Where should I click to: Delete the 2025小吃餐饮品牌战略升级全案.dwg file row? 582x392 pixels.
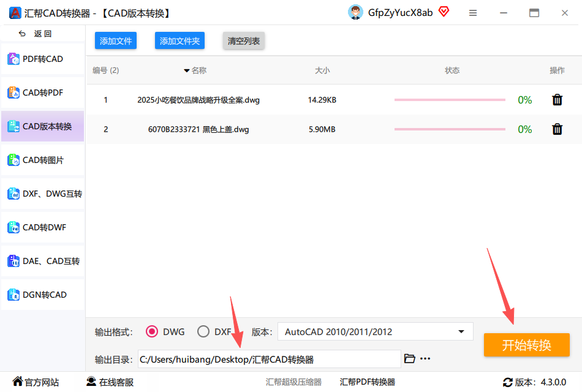(557, 100)
